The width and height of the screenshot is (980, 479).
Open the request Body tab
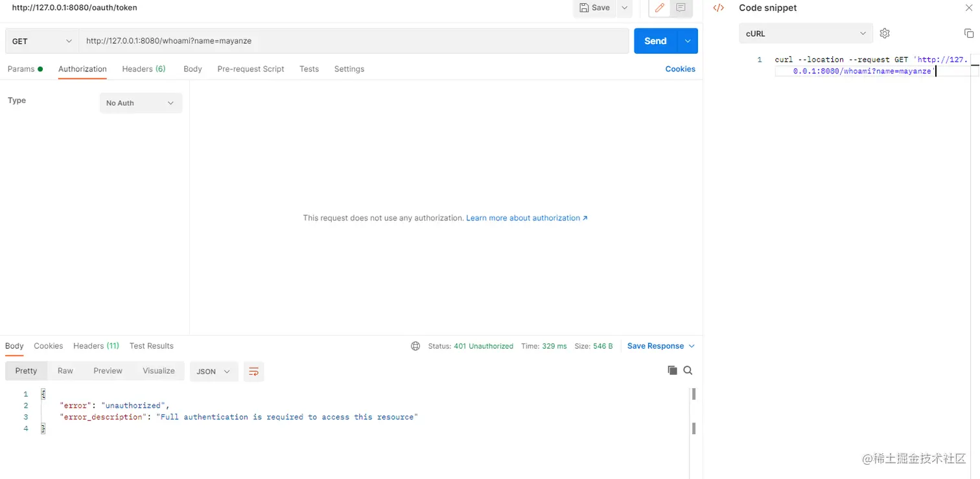coord(192,69)
